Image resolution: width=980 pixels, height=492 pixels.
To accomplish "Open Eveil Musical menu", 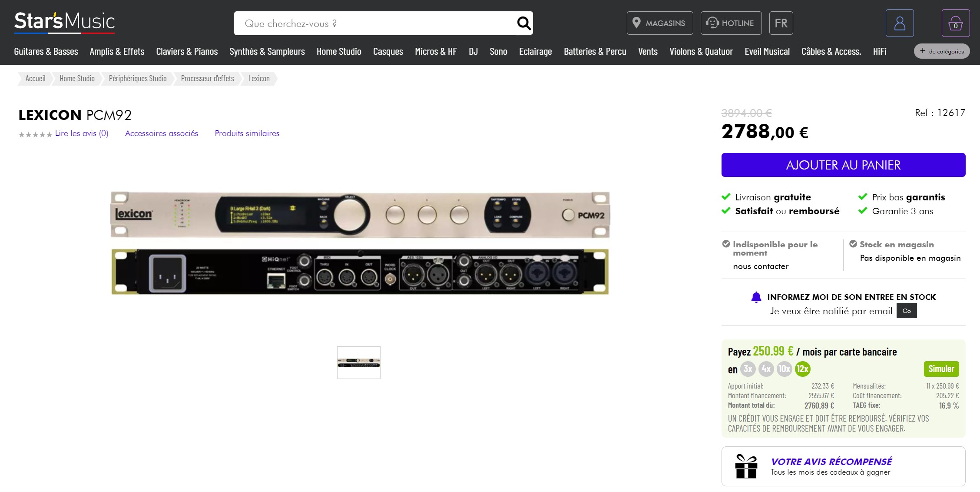I will pos(767,52).
